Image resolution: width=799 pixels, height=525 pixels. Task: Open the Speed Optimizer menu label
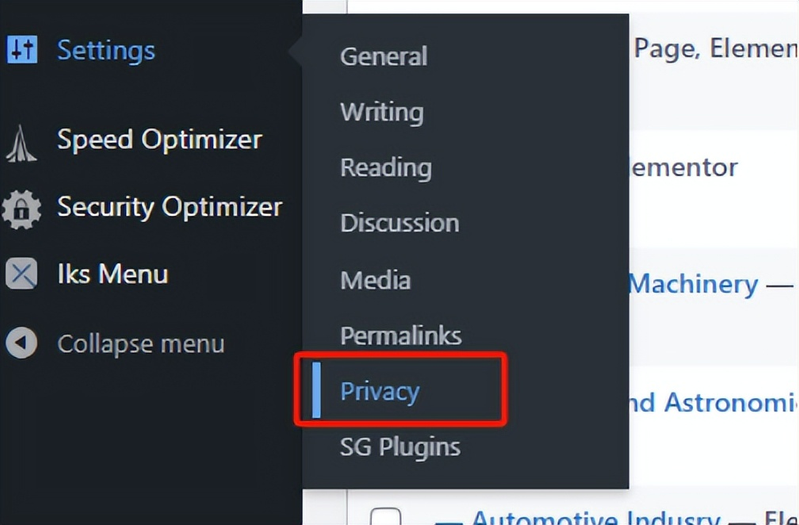pos(159,140)
